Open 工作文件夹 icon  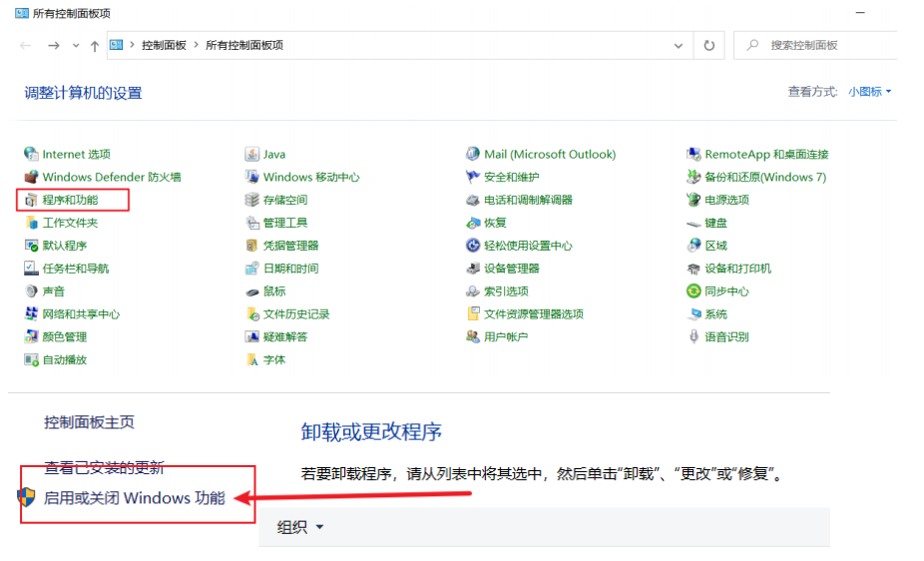click(x=31, y=223)
